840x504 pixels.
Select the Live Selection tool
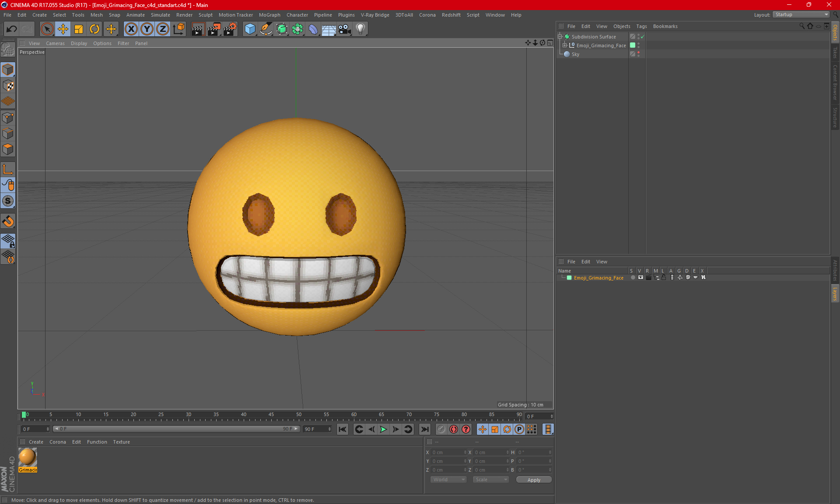(47, 29)
